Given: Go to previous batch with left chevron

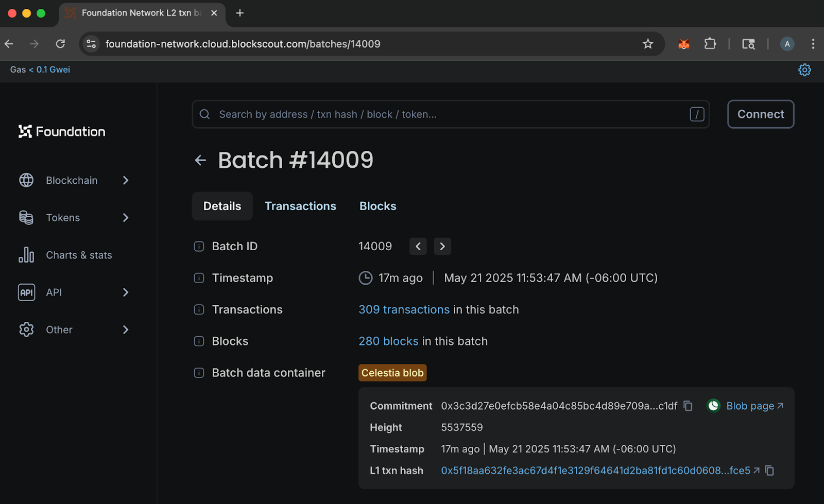Looking at the screenshot, I should coord(418,247).
